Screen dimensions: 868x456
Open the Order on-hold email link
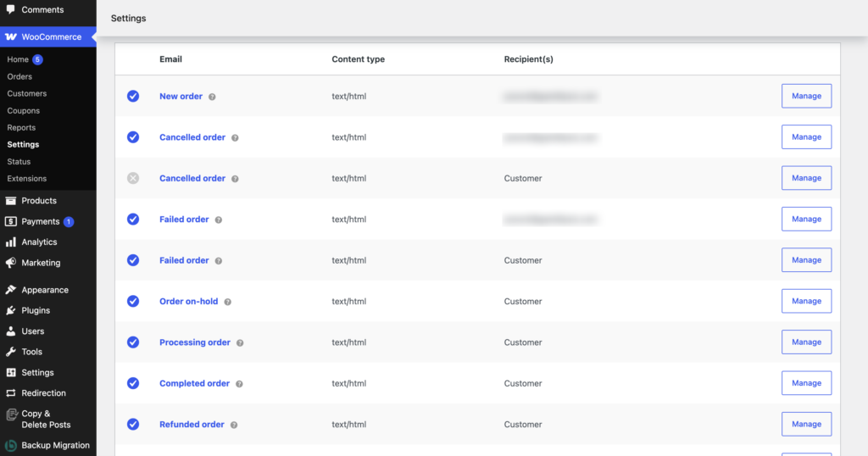click(189, 301)
